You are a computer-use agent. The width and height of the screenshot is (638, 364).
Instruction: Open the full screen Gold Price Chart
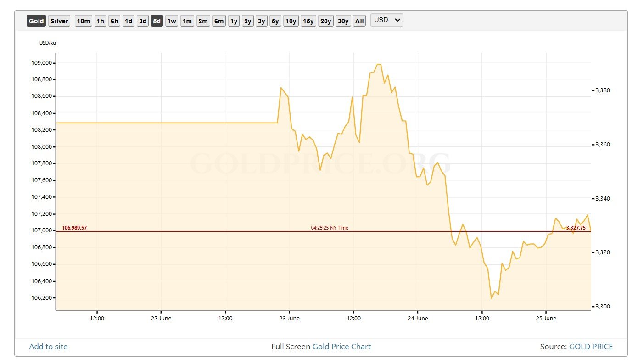[341, 347]
